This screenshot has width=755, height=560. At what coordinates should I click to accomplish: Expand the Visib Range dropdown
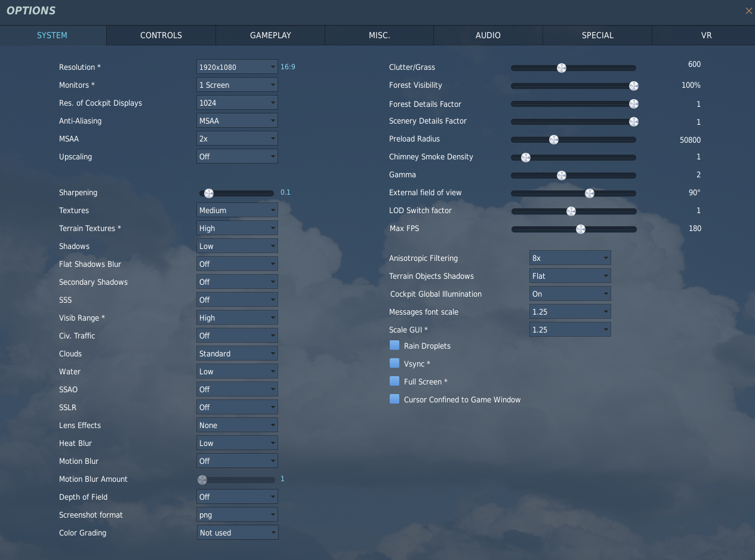(x=237, y=318)
